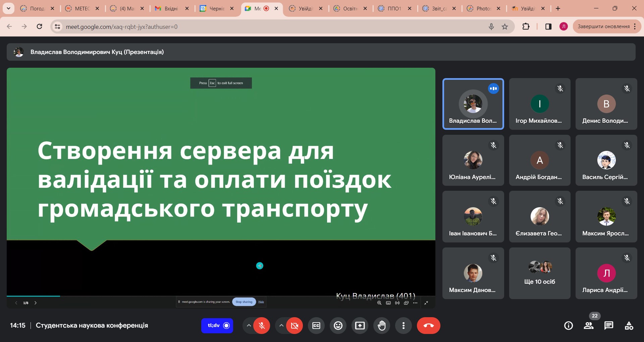Show the participants list icon

[x=589, y=326]
